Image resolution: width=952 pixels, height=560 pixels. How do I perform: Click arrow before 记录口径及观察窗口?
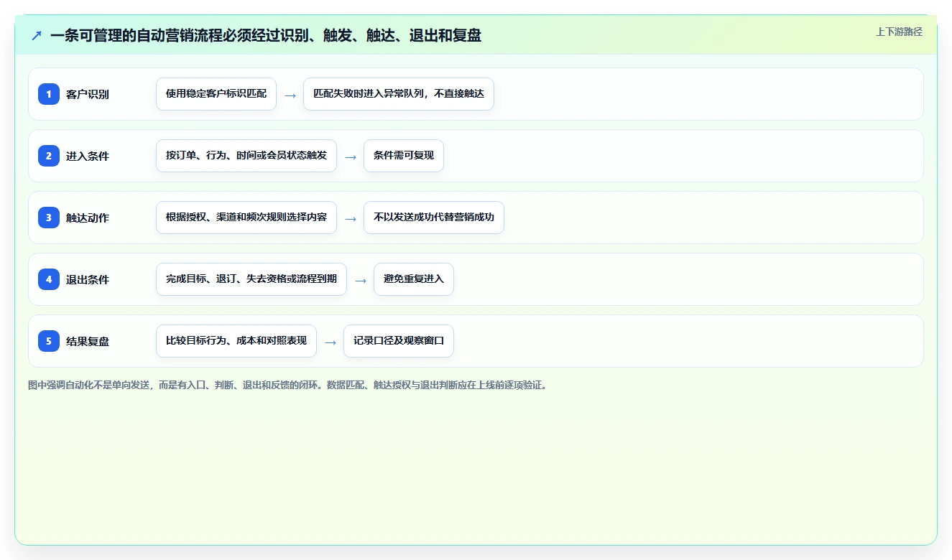[x=331, y=342]
